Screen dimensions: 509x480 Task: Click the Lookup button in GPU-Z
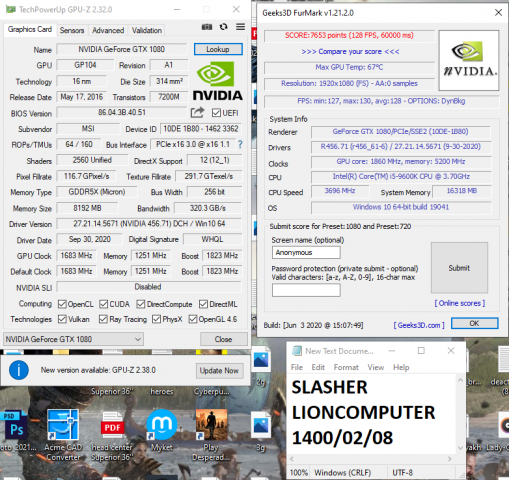click(x=218, y=49)
